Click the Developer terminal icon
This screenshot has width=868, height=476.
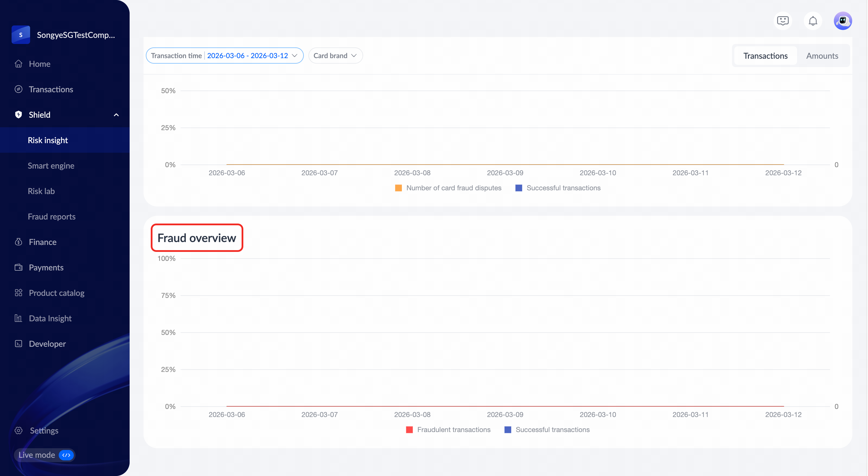(x=19, y=344)
